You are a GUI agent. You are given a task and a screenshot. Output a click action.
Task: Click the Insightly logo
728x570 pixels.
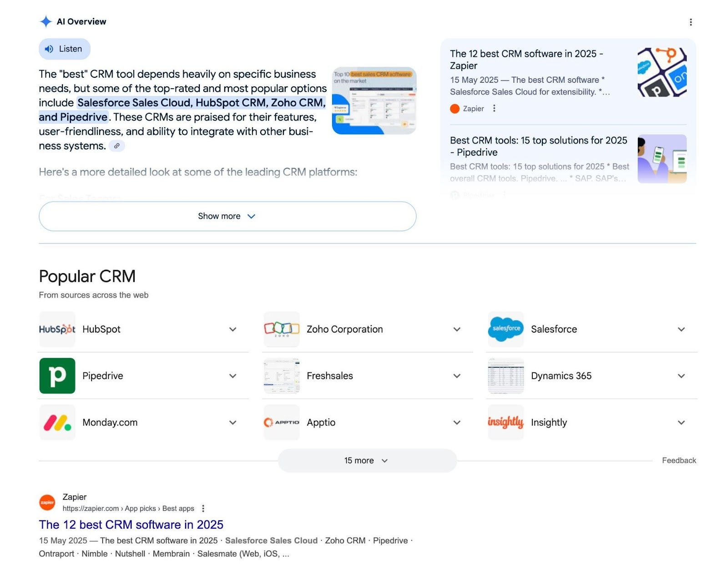click(506, 423)
